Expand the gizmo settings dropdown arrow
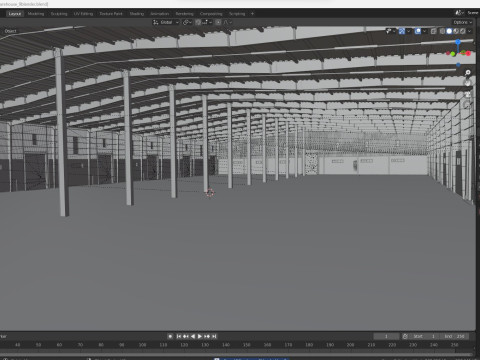Image resolution: width=480 pixels, height=360 pixels. [408, 31]
